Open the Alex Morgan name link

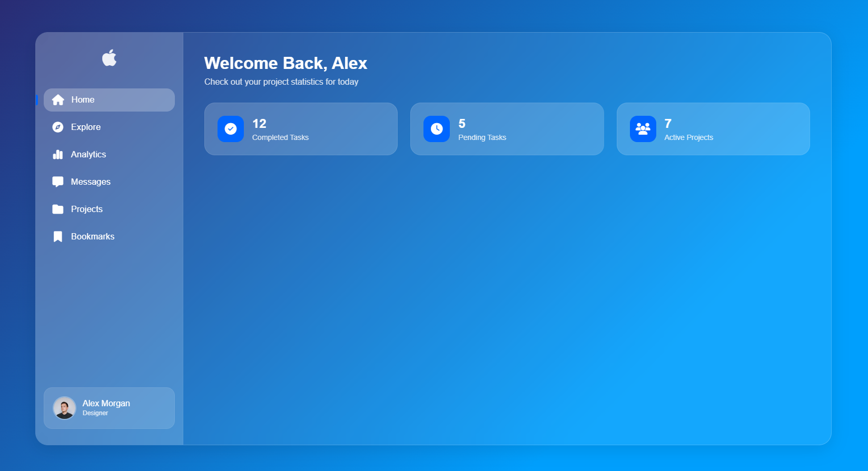[x=106, y=404]
